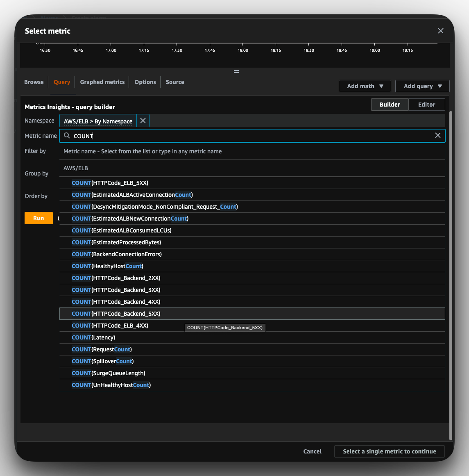Open the Source tab
The width and height of the screenshot is (469, 476).
pyautogui.click(x=175, y=82)
